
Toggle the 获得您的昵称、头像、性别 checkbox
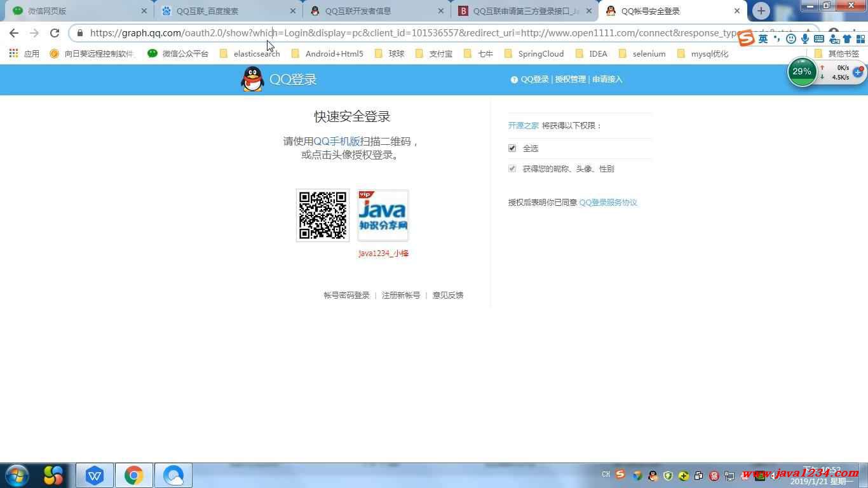point(512,168)
